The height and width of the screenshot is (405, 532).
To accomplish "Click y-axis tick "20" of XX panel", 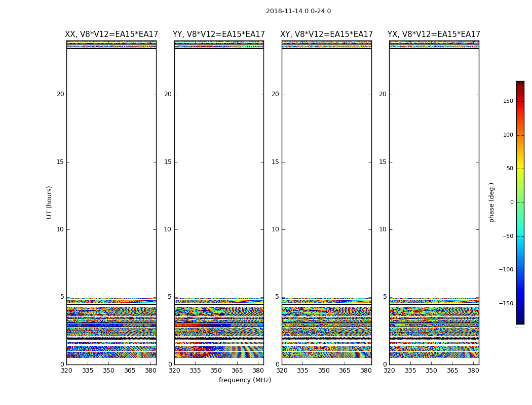I will coord(60,94).
